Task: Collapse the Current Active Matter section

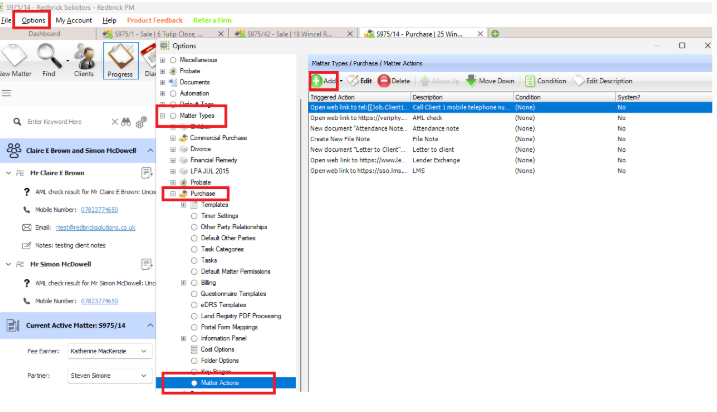Action: (x=150, y=326)
